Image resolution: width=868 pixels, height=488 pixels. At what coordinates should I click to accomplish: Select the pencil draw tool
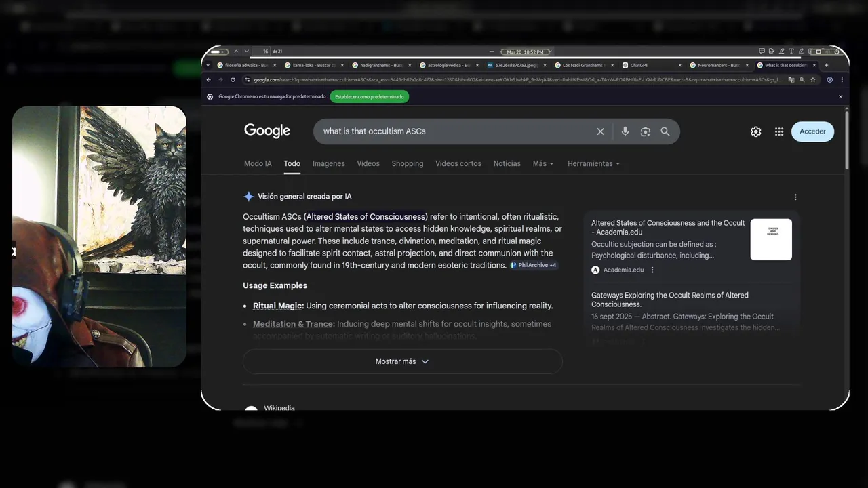tap(801, 51)
